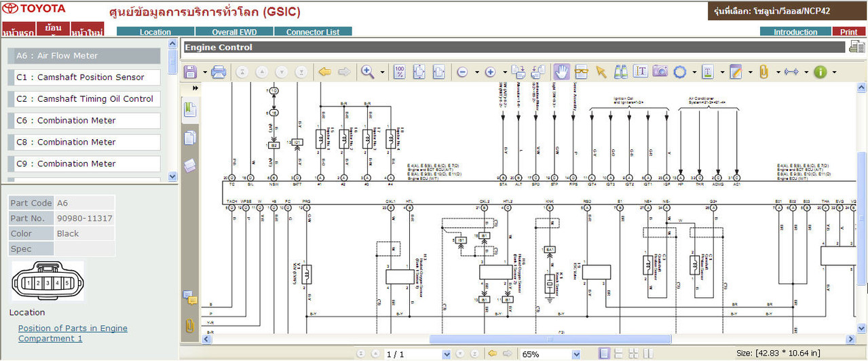Open Position of Parts in Engine Compartment link

click(73, 333)
